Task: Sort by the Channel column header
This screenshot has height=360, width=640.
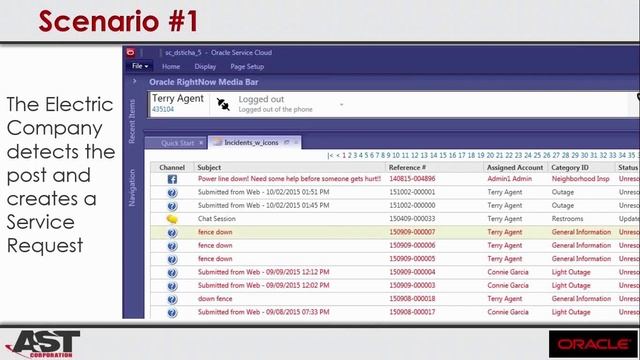Action: 172,167
